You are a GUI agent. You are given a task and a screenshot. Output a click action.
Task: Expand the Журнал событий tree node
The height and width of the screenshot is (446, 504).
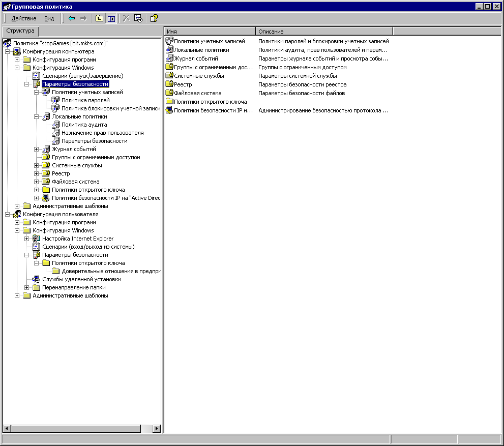(36, 149)
